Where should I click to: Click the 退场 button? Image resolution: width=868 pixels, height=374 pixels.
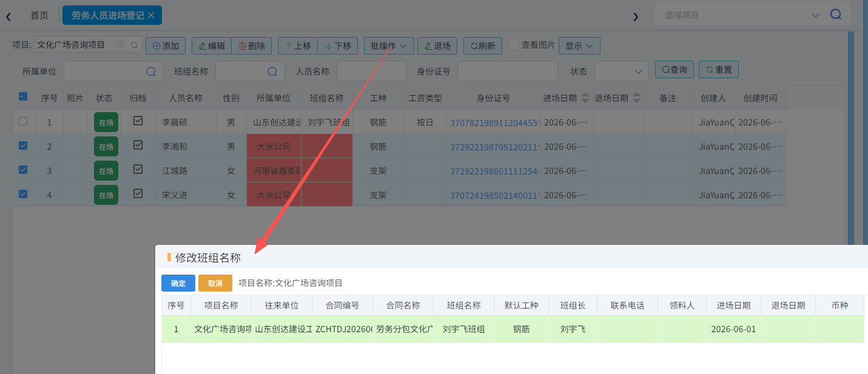point(437,45)
